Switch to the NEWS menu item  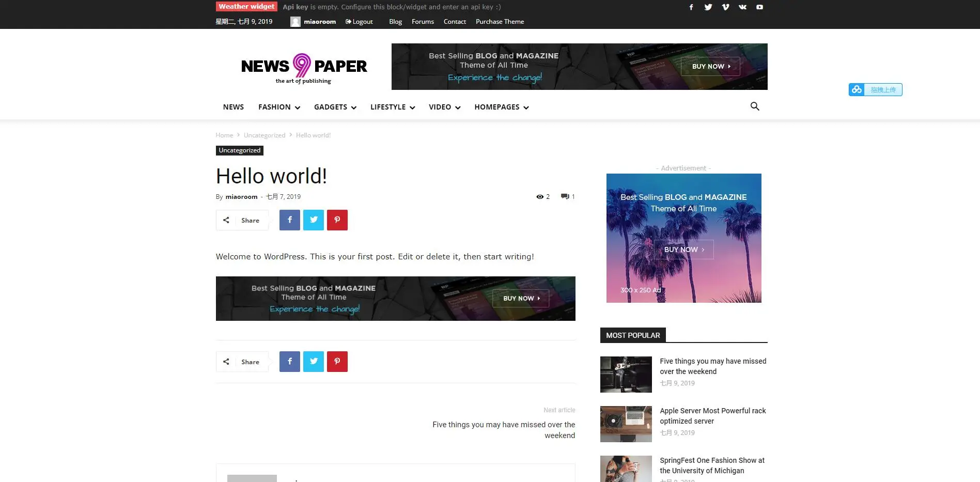pyautogui.click(x=233, y=107)
